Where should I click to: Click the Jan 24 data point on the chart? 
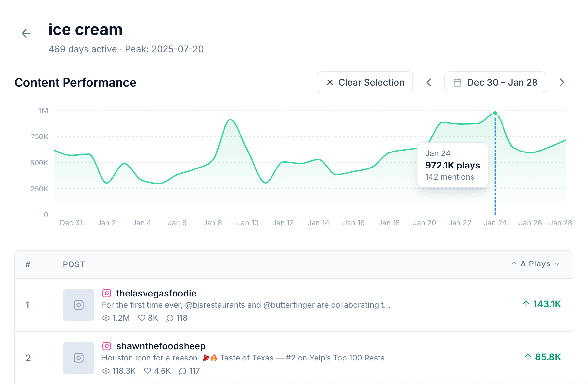(x=495, y=113)
